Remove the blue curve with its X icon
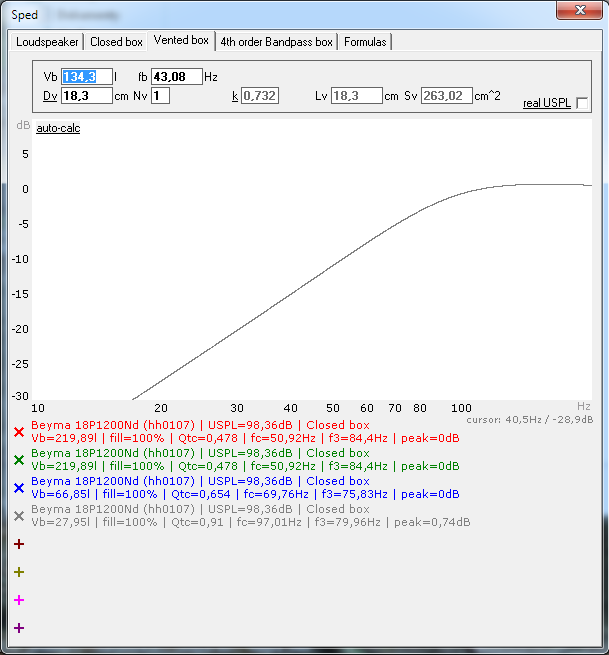Screen dimensions: 609x655 pos(19,487)
